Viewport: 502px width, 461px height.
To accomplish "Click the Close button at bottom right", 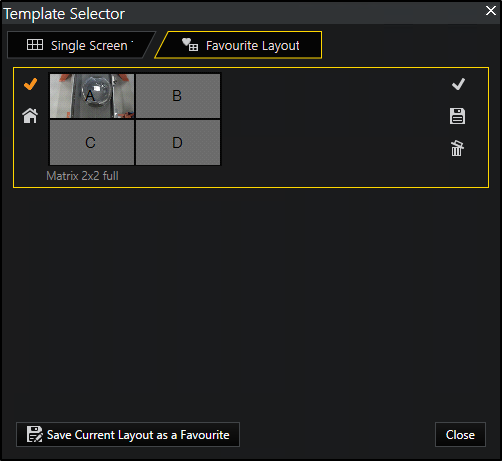I will pos(460,434).
